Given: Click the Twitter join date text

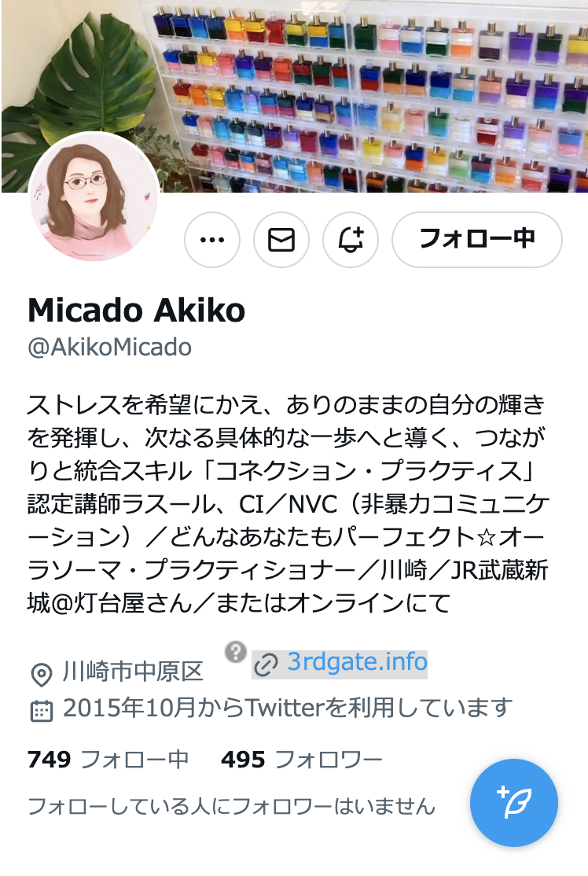Looking at the screenshot, I should 288,708.
